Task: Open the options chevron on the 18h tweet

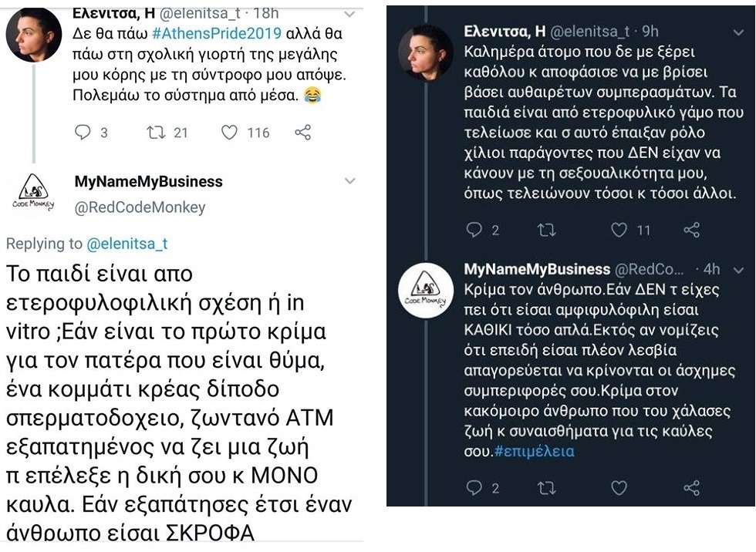Action: tap(349, 15)
